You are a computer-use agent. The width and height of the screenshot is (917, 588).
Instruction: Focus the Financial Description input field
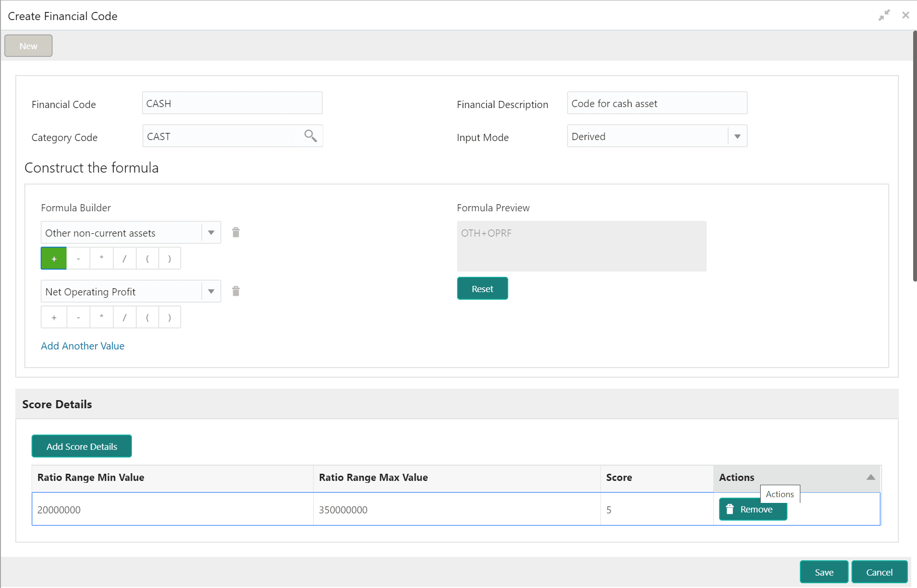coord(657,103)
